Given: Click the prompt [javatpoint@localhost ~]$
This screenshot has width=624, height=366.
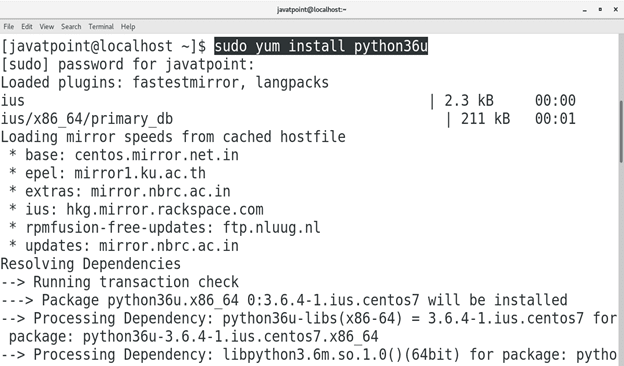Looking at the screenshot, I should pos(103,46).
